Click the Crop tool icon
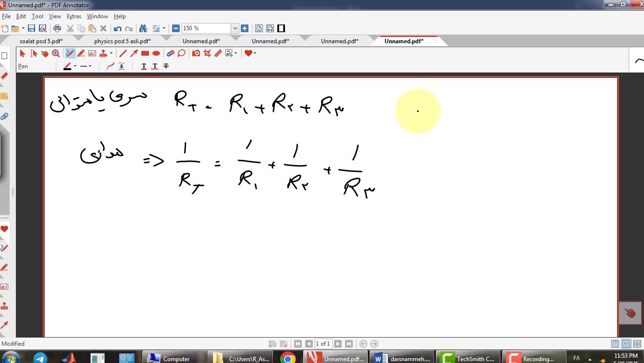644x363 pixels. [x=207, y=53]
